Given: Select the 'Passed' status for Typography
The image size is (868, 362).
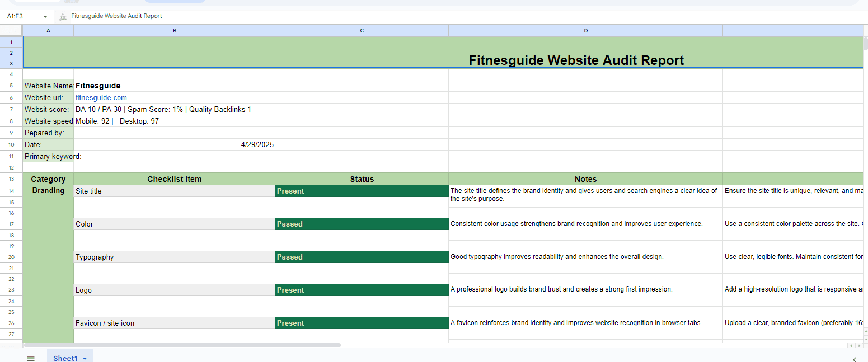Looking at the screenshot, I should click(362, 257).
